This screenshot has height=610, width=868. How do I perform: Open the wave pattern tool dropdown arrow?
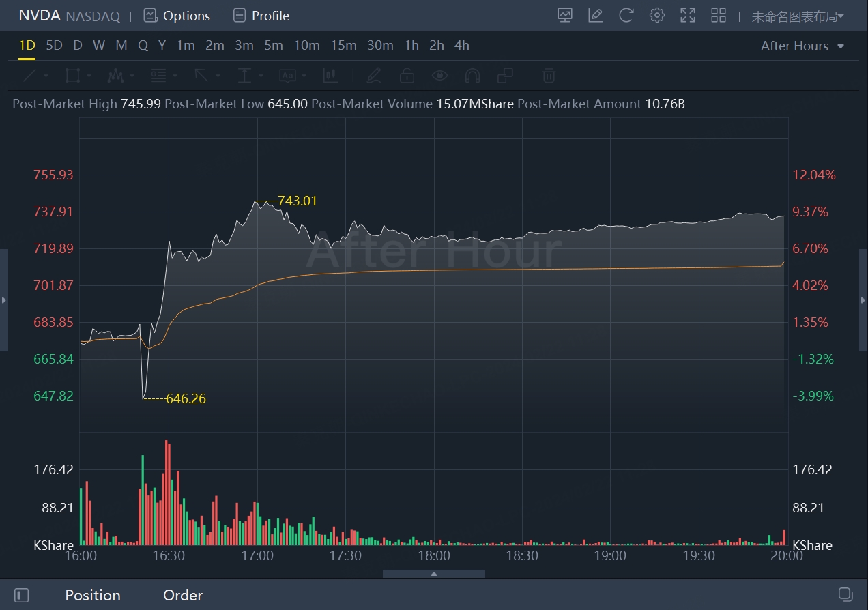pyautogui.click(x=132, y=76)
